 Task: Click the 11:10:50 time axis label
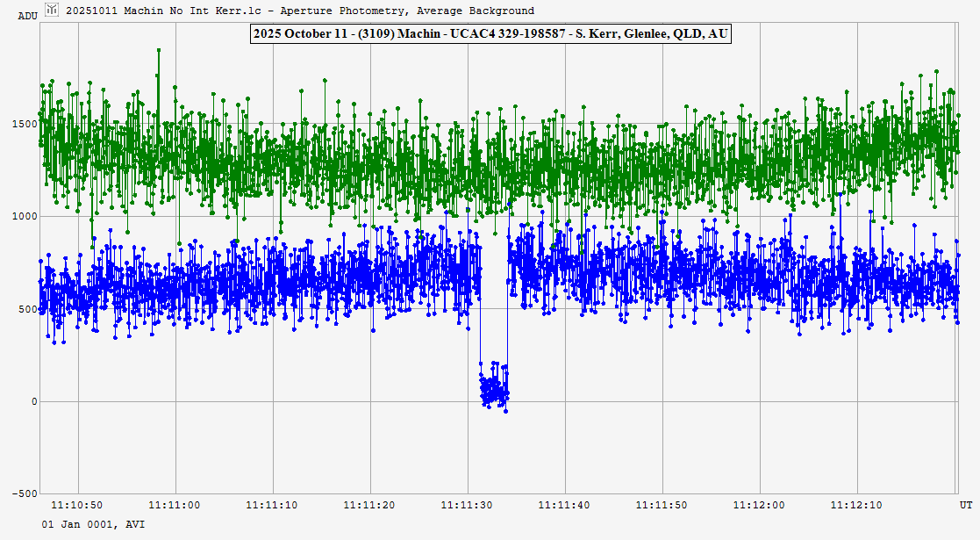tap(78, 505)
